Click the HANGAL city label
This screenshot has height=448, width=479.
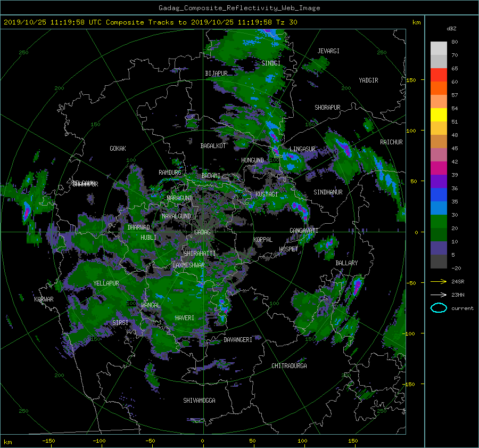pyautogui.click(x=150, y=305)
